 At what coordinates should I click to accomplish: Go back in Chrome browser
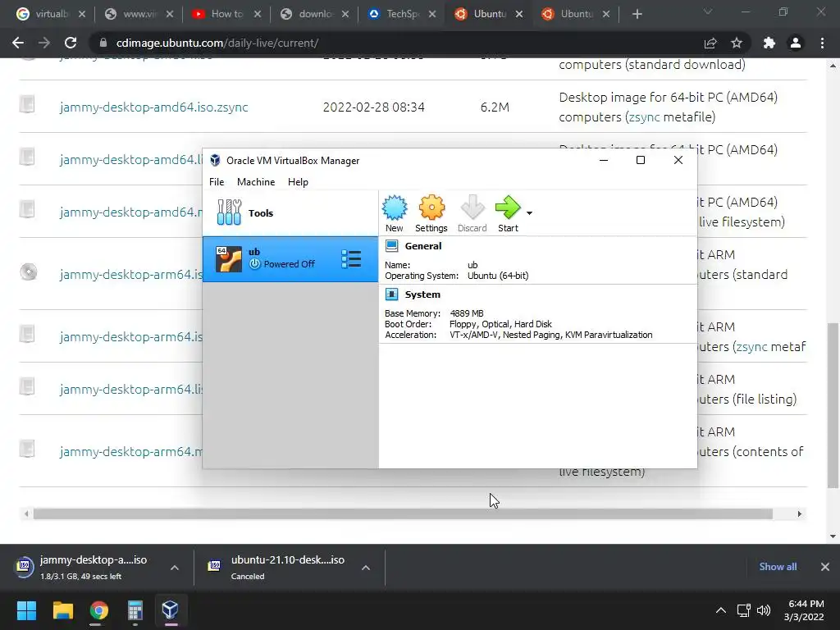[18, 43]
